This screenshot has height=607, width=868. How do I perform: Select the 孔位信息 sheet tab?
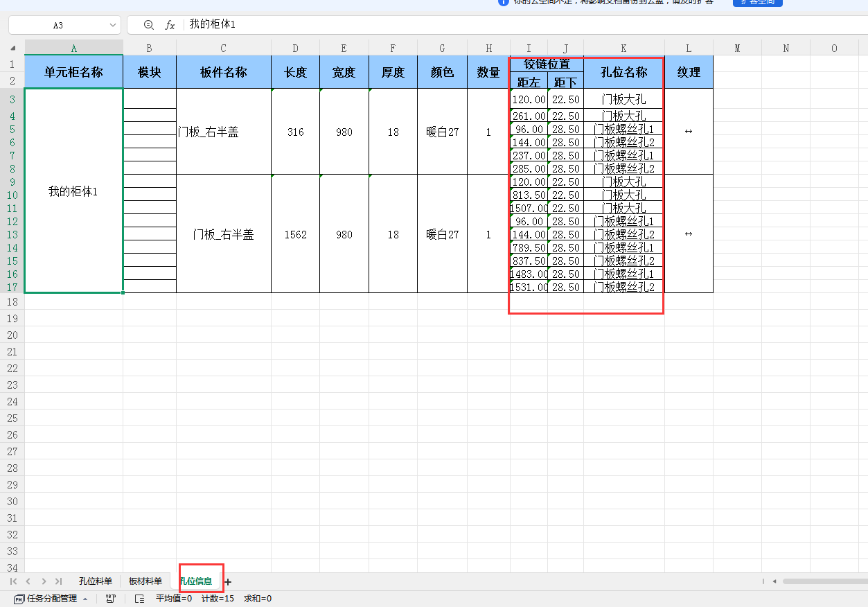pyautogui.click(x=199, y=581)
